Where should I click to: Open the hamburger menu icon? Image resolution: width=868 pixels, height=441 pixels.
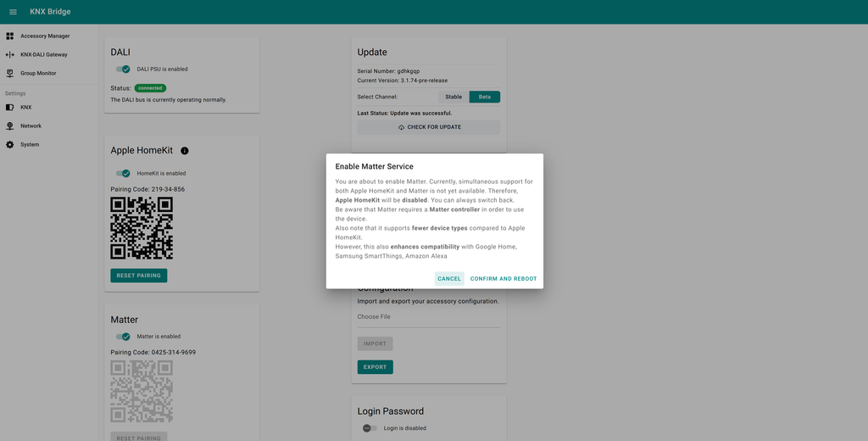click(14, 12)
